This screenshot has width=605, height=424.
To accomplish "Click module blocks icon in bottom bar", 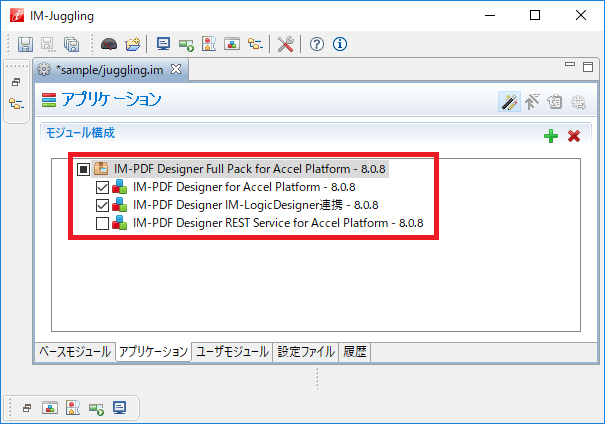I will pos(50,408).
